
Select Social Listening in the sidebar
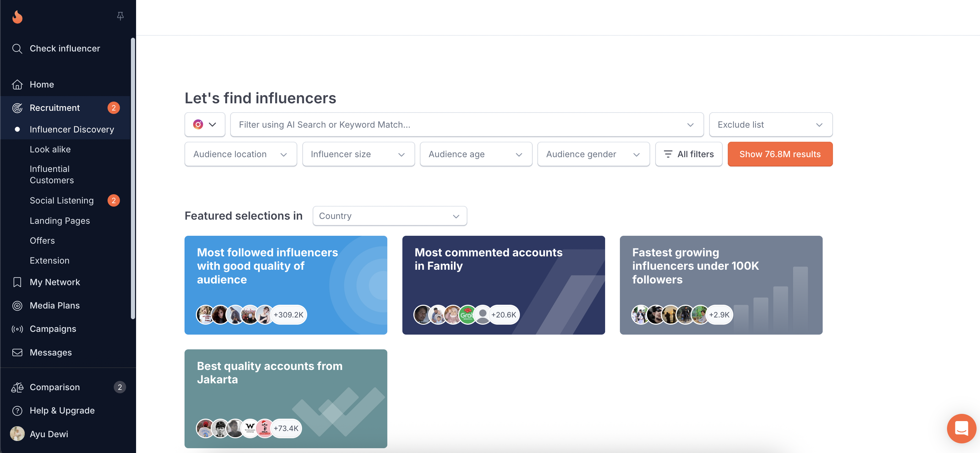[x=62, y=200]
